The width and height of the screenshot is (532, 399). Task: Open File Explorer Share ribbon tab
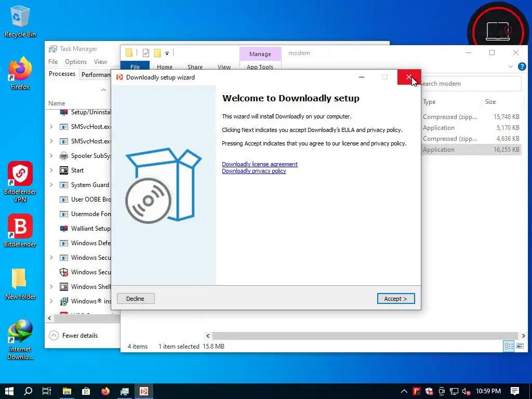pos(195,67)
